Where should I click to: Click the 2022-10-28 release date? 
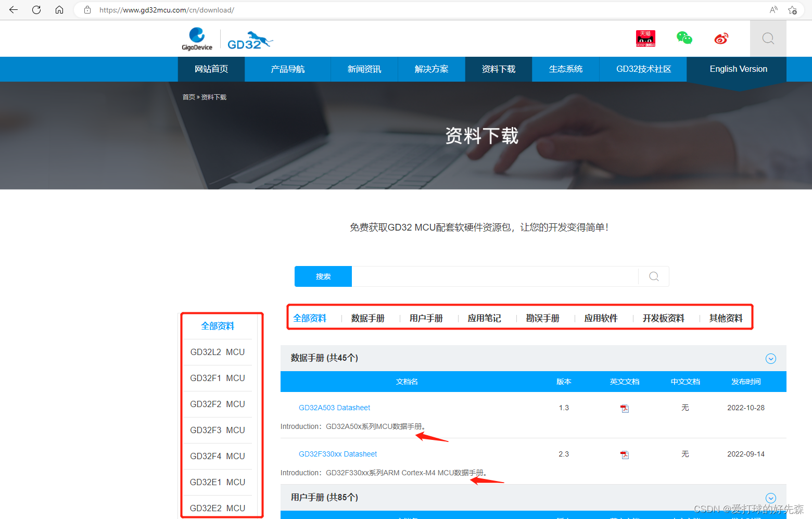coord(746,408)
